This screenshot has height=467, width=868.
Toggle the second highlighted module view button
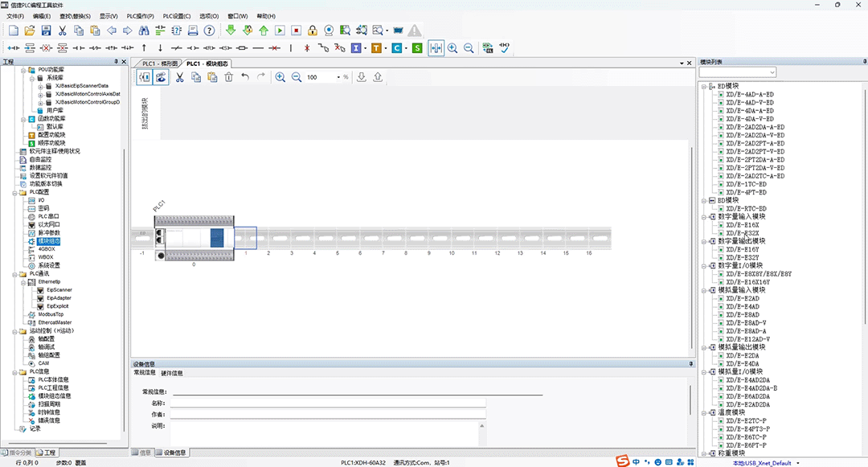click(161, 77)
